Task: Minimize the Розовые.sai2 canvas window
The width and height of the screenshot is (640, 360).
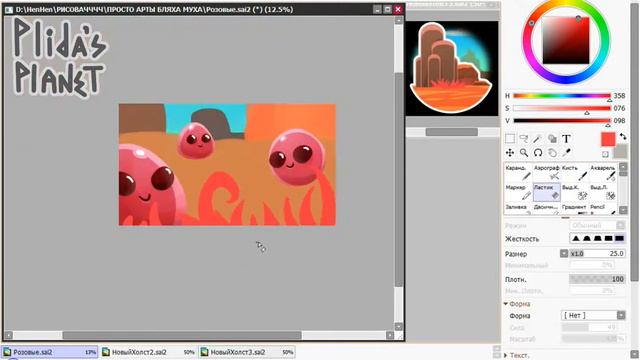Action: [x=377, y=9]
